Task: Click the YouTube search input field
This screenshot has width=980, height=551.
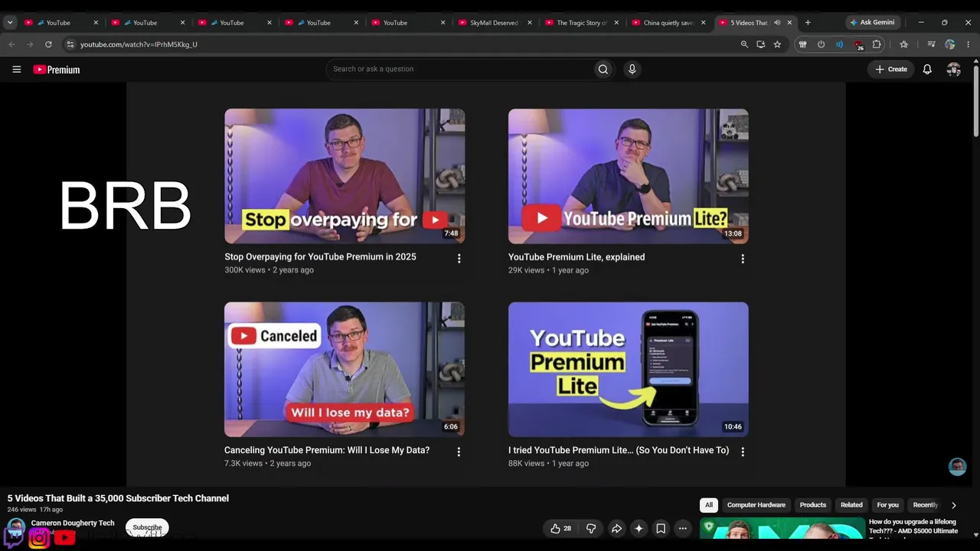Action: 459,70
